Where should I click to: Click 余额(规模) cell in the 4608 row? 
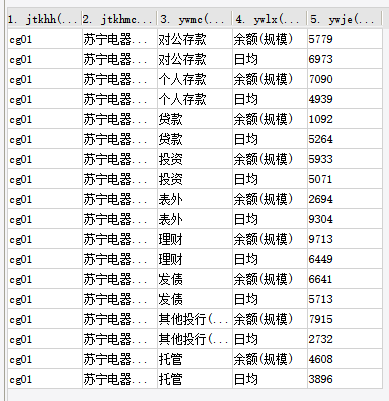tap(269, 359)
